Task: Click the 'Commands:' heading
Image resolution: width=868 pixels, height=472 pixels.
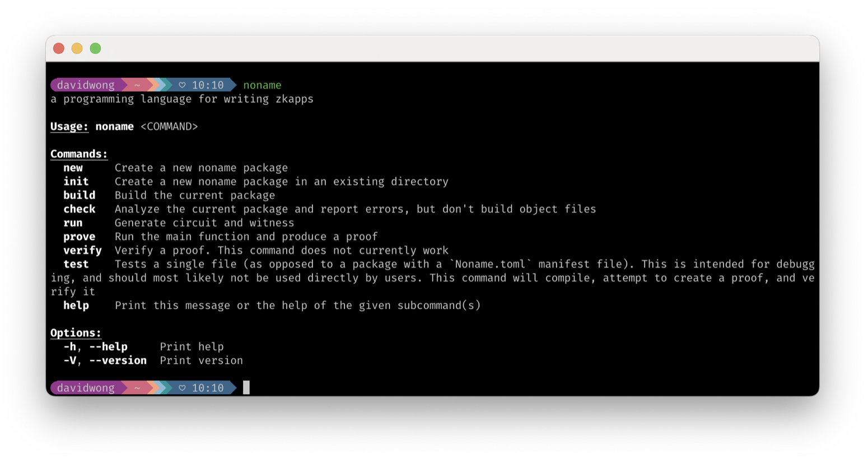Action: pos(79,154)
